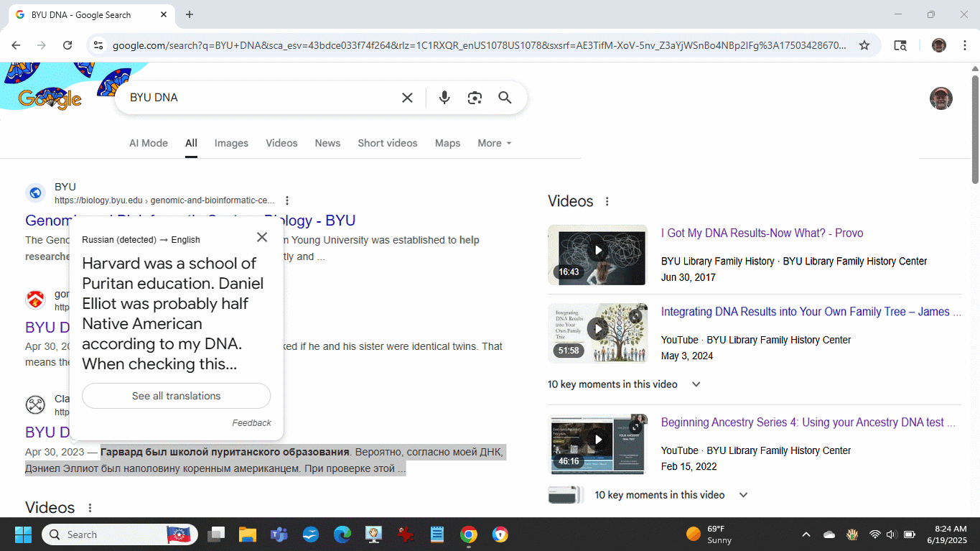Switch to Maps tab
The image size is (980, 551).
click(447, 143)
